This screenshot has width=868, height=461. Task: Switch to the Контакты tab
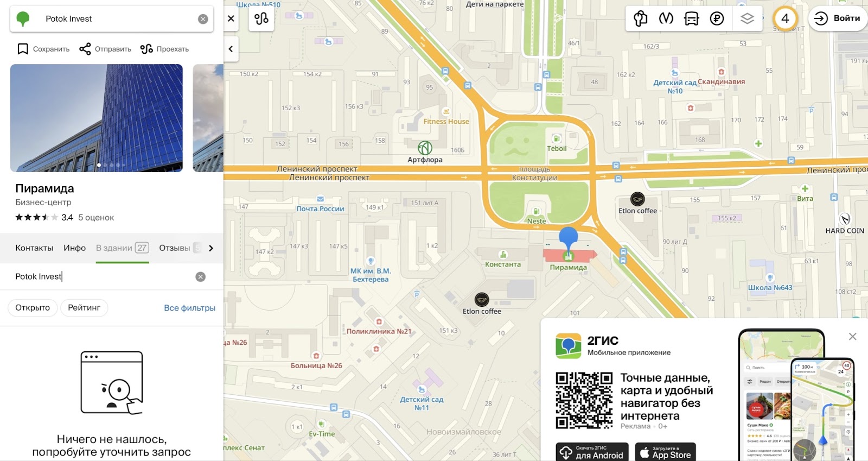34,248
